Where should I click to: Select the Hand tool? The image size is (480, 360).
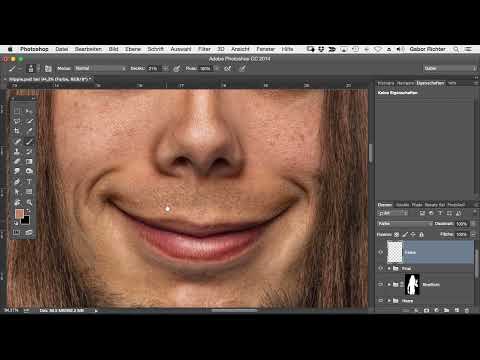pos(17,202)
